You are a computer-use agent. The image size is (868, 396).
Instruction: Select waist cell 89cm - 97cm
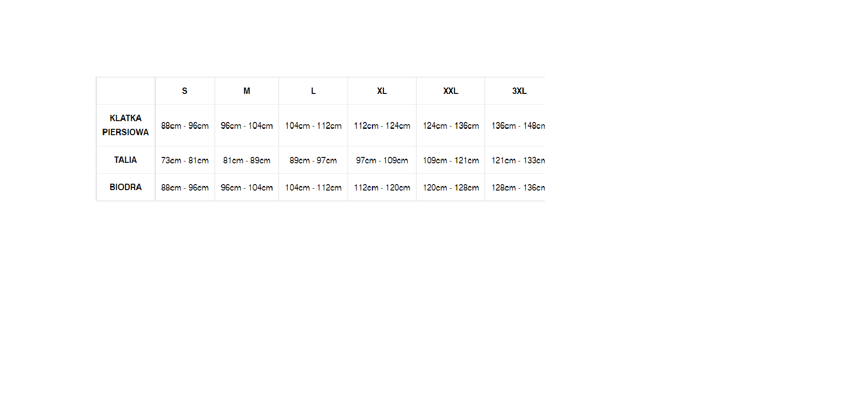tap(313, 160)
